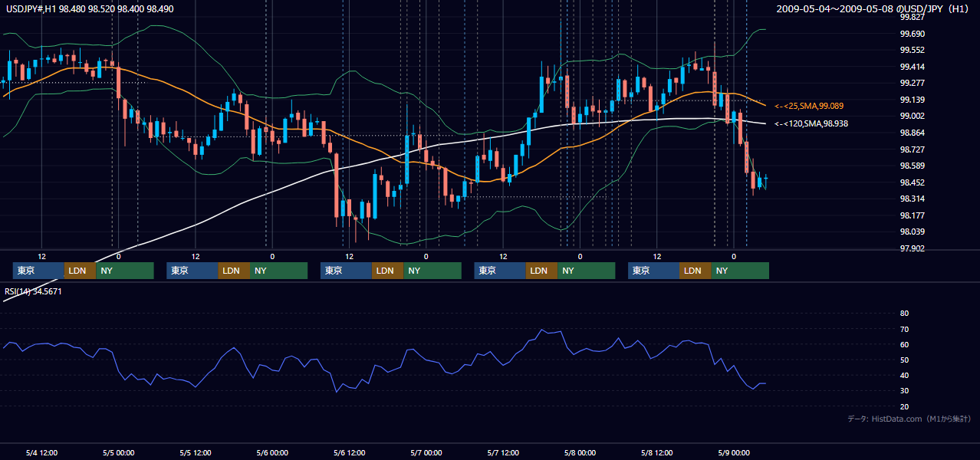Select the 5/6 12:00 time axis label
Image resolution: width=980 pixels, height=460 pixels.
click(x=349, y=452)
